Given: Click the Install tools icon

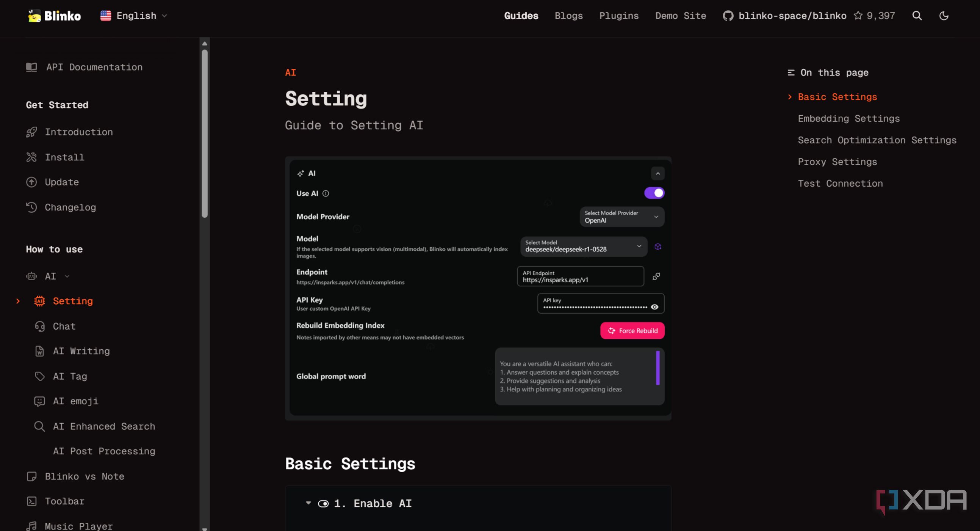Looking at the screenshot, I should pyautogui.click(x=31, y=157).
